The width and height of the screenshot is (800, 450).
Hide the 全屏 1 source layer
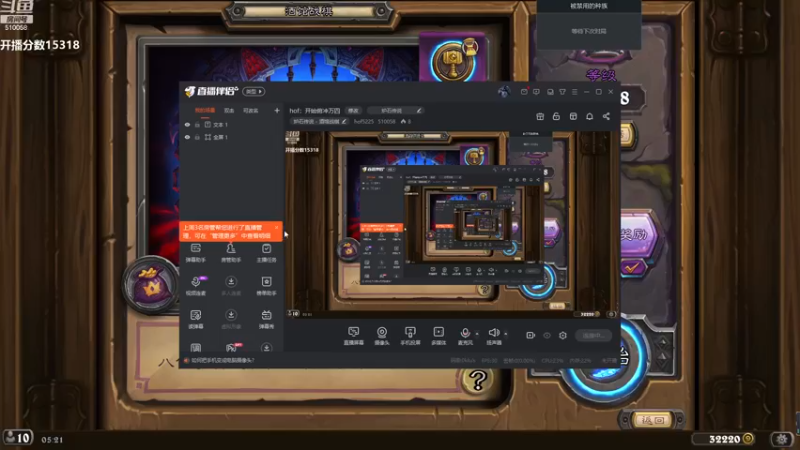[187, 137]
